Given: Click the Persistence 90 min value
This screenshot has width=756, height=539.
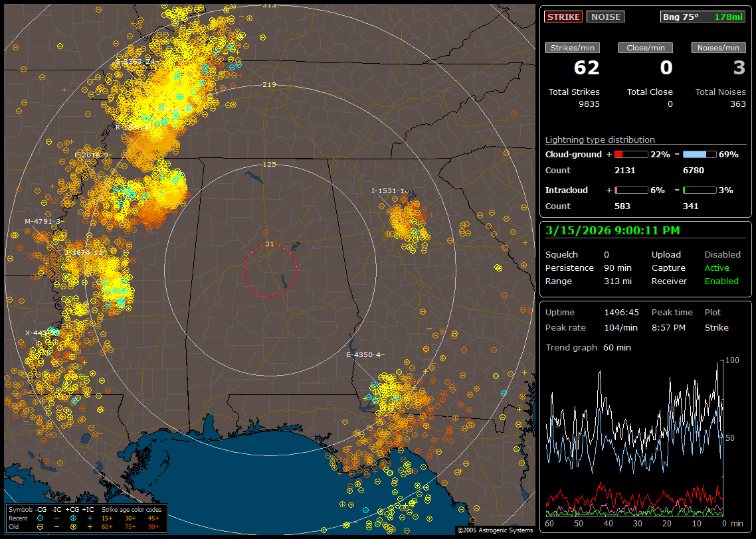Looking at the screenshot, I should 617,268.
